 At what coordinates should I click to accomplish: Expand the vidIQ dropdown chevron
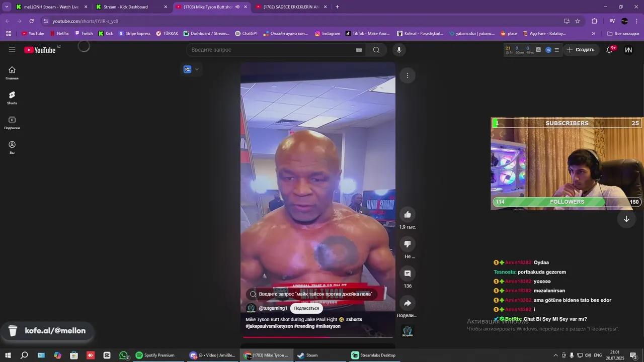coord(197,69)
